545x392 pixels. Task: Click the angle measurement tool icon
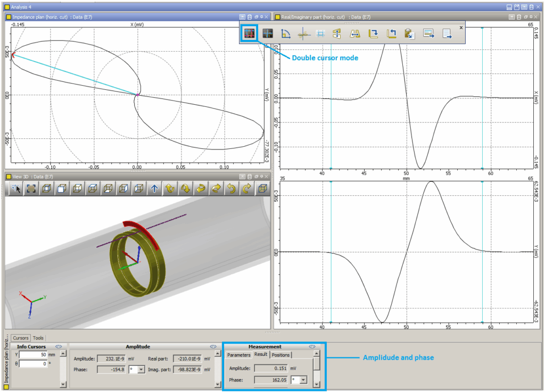click(x=285, y=33)
